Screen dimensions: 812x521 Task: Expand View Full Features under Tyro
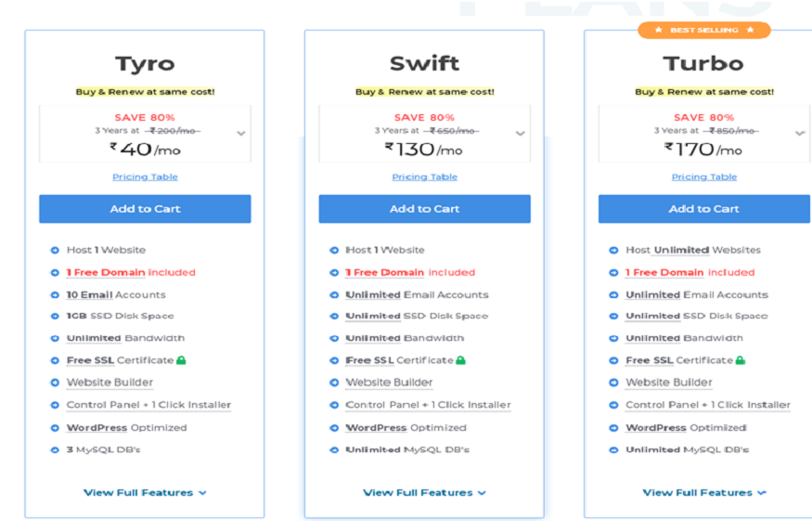click(145, 492)
